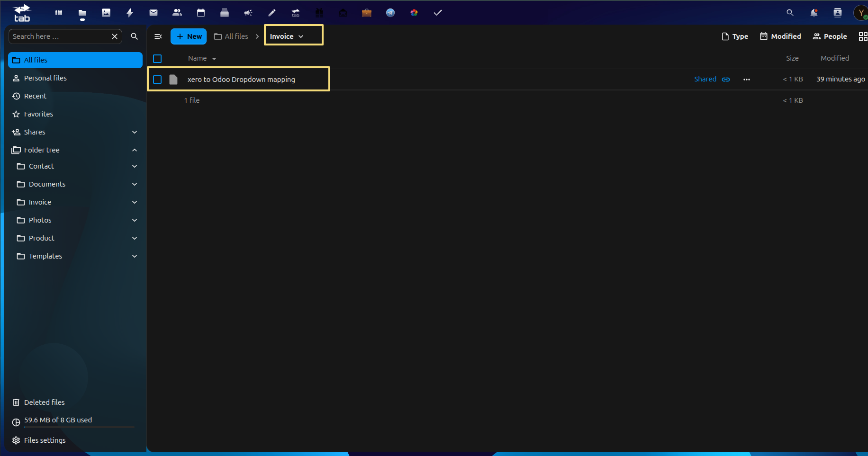Open the contacts menu icon near avatar
The width and height of the screenshot is (868, 456).
tap(838, 13)
